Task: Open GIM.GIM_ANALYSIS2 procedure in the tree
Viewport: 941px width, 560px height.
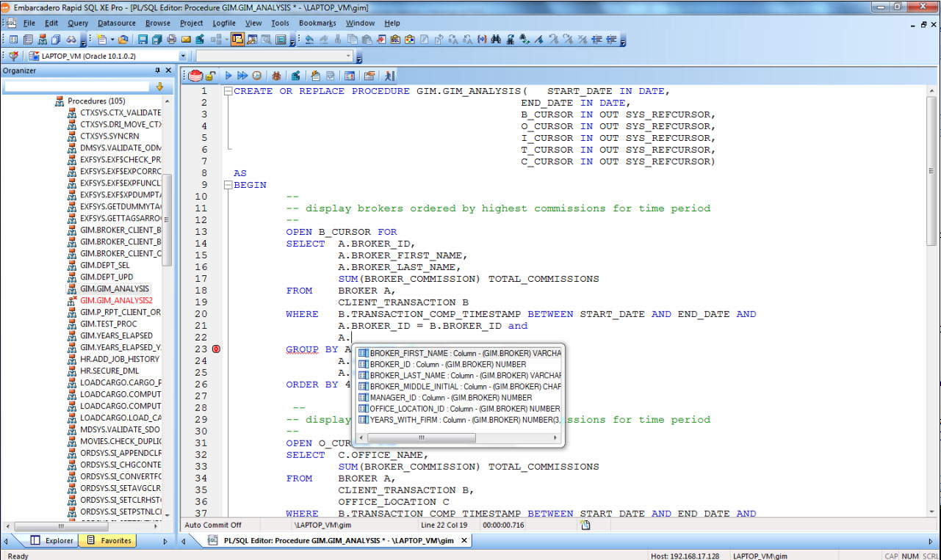Action: click(x=116, y=300)
